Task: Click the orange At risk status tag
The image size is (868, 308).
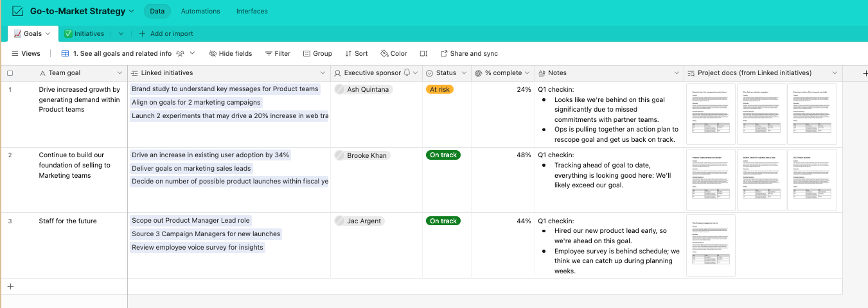Action: point(439,90)
